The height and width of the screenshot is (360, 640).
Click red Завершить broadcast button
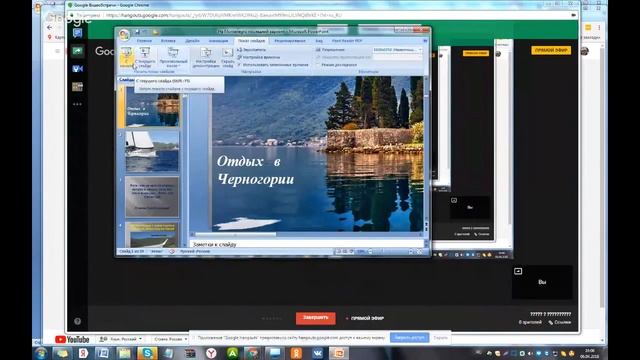click(316, 318)
